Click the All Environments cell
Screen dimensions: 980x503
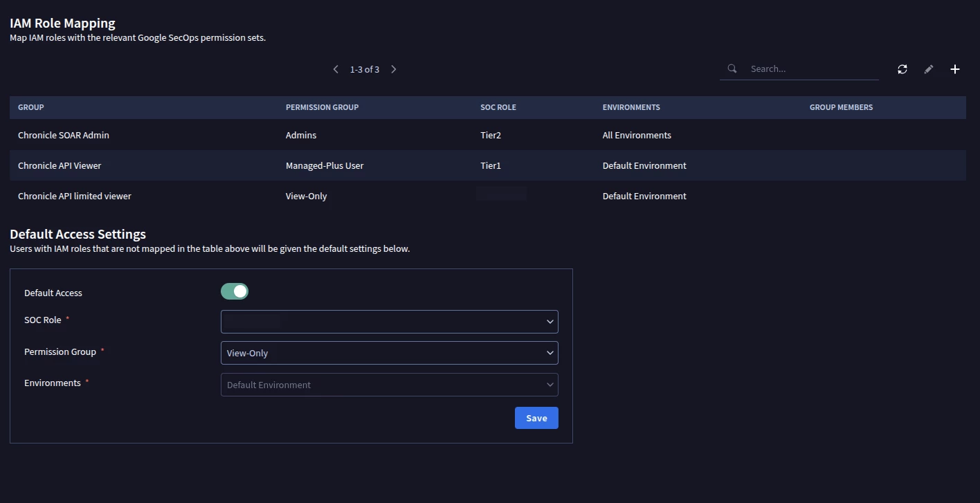[637, 135]
